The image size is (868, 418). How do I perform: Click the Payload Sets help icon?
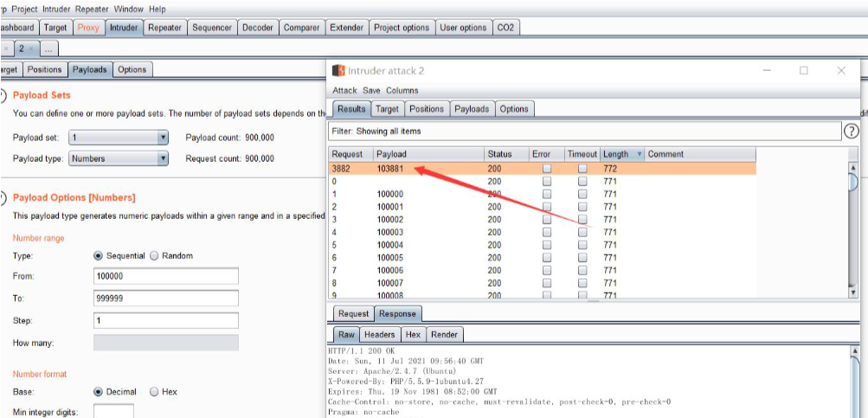[3, 95]
